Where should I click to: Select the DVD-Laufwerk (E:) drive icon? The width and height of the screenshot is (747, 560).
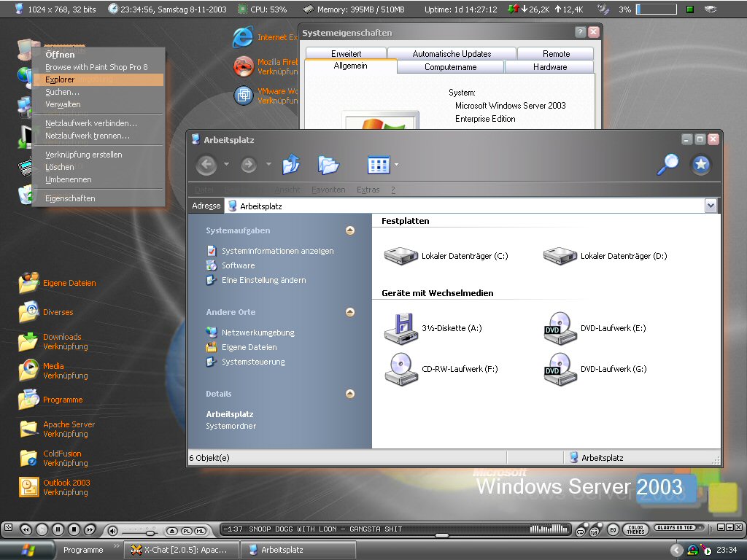[x=560, y=328]
